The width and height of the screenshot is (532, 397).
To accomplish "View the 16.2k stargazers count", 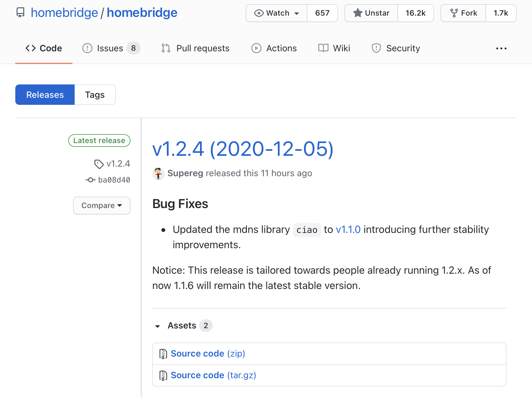I will [x=415, y=13].
